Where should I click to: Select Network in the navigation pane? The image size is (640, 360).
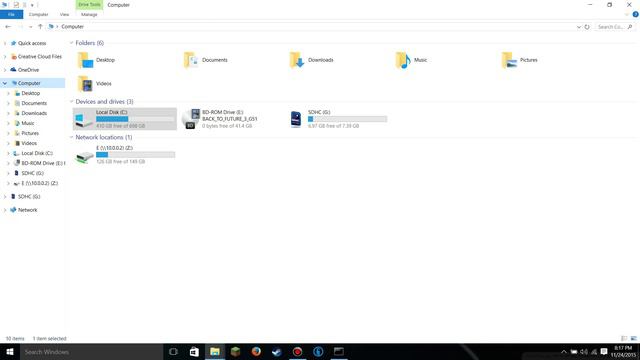27,210
